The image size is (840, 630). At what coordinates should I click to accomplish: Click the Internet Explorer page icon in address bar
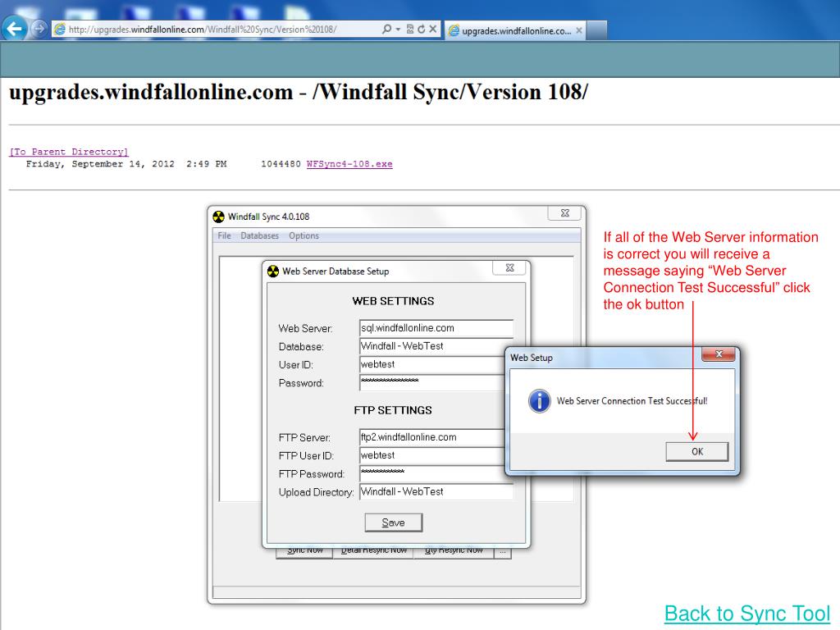click(x=59, y=29)
